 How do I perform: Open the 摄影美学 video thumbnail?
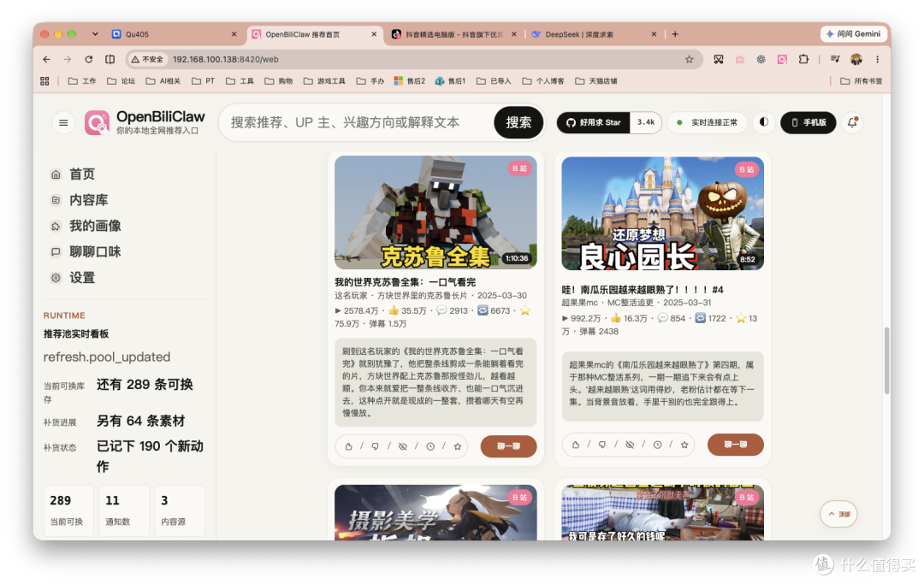[435, 512]
